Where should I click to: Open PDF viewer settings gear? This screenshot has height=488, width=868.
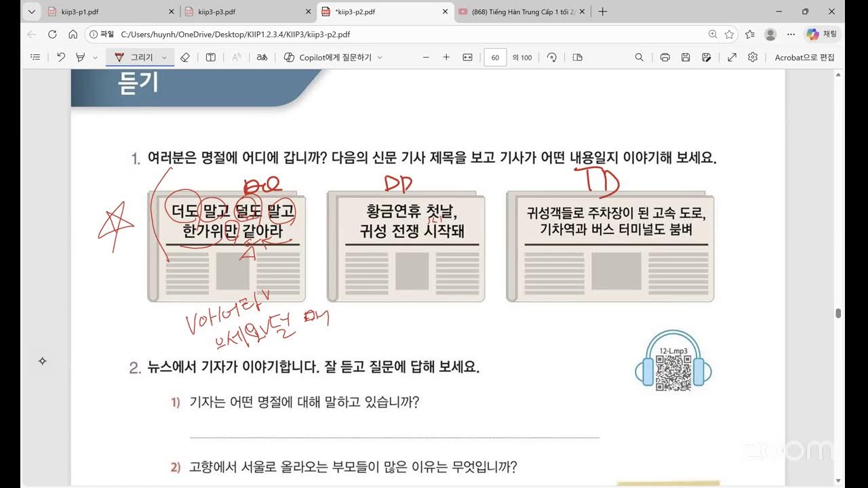click(x=753, y=58)
